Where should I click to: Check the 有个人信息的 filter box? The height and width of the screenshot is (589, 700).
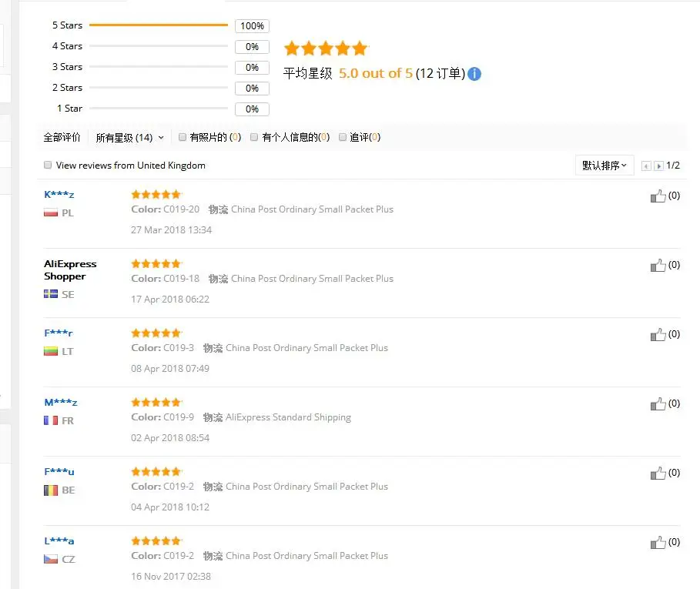(x=254, y=137)
